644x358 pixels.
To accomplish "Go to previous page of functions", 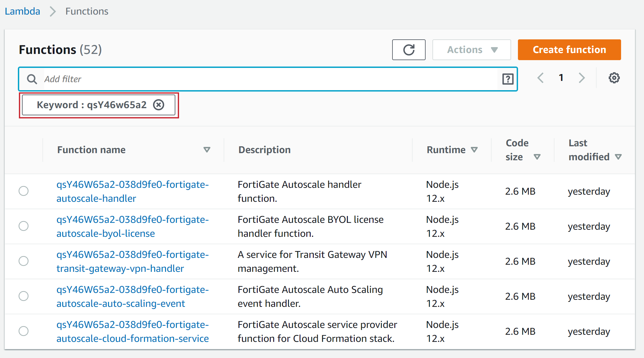I will pyautogui.click(x=541, y=78).
